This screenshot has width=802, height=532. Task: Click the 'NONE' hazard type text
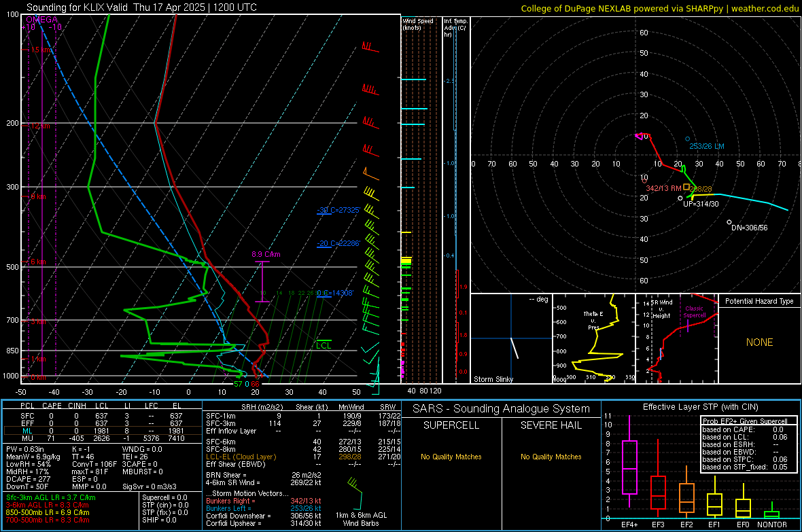click(760, 342)
